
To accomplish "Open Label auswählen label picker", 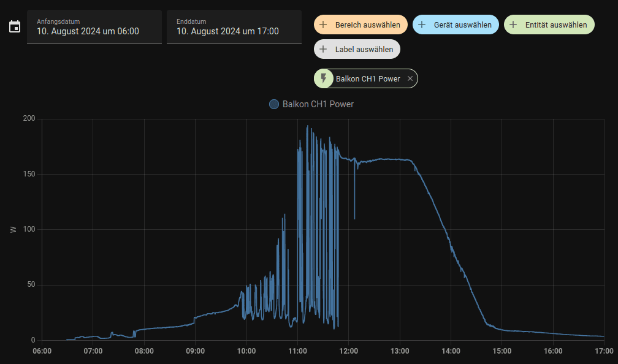I will (357, 49).
